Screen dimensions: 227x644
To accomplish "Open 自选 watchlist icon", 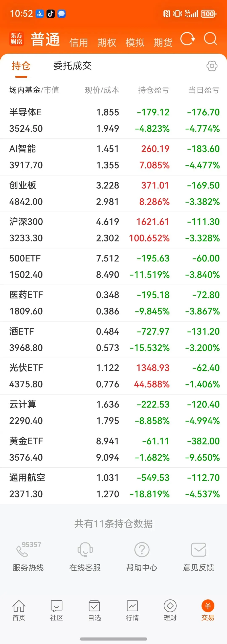I will (x=95, y=606).
